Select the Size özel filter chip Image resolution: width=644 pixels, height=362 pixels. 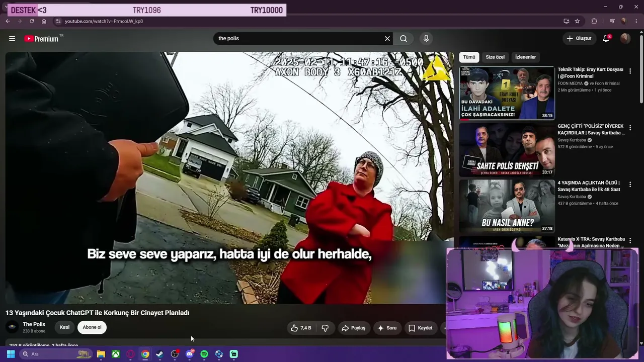(495, 57)
